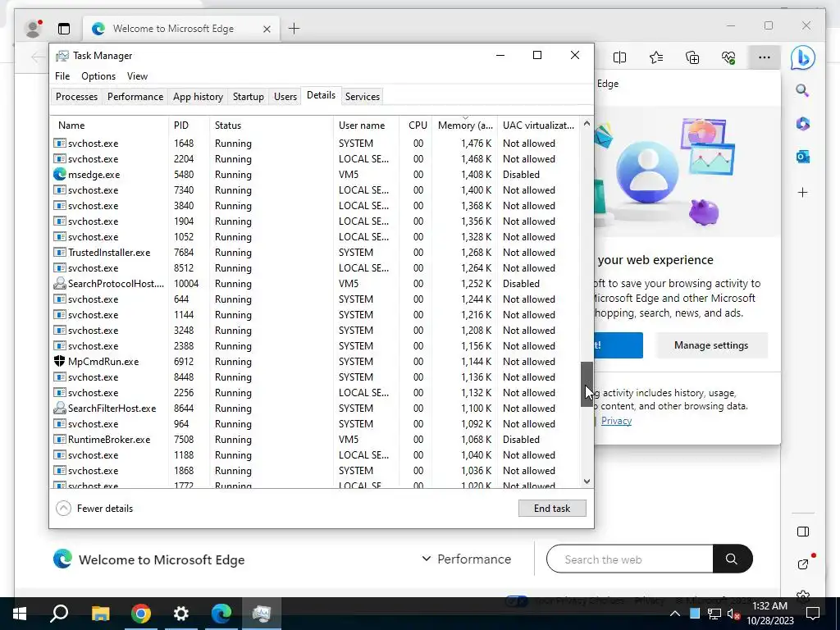Click Manage settings button in Edge

[x=711, y=345]
